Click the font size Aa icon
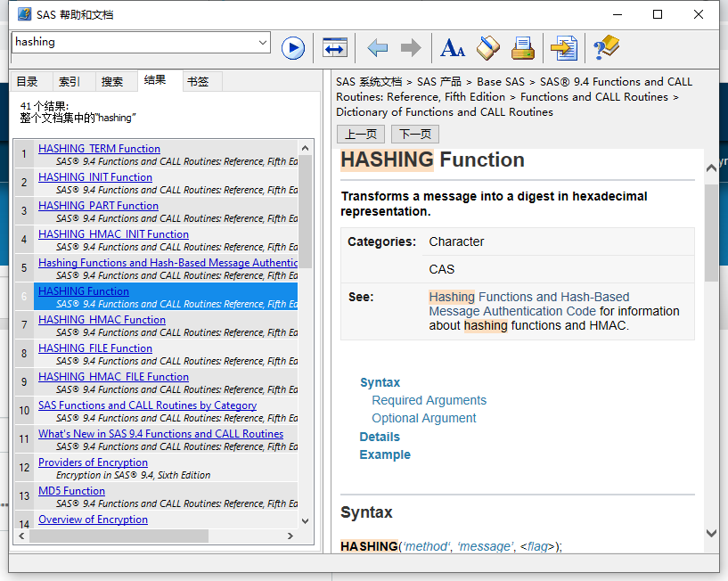This screenshot has height=581, width=728. point(453,48)
